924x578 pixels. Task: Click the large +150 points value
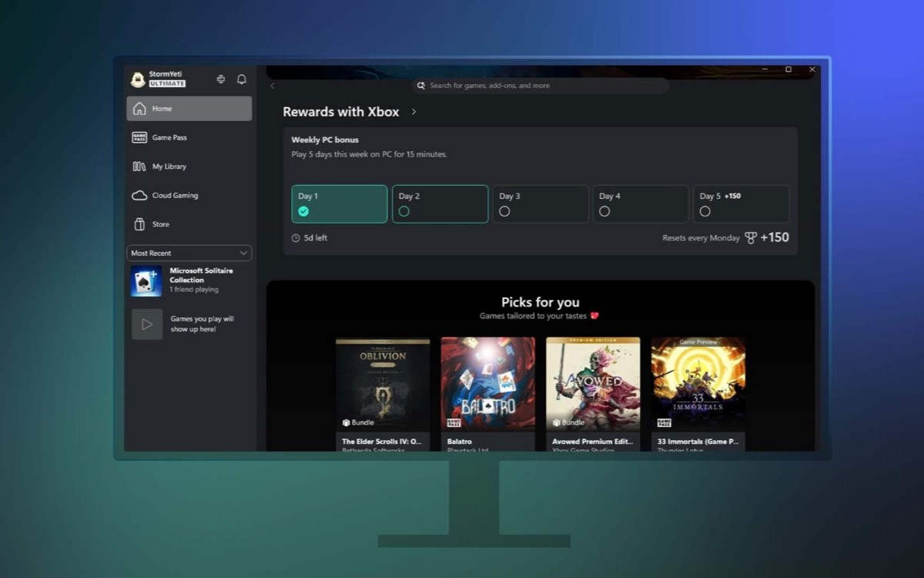[775, 237]
